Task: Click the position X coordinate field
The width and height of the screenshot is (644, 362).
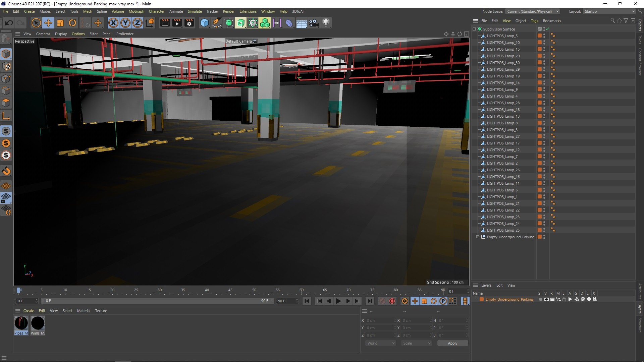Action: click(x=380, y=320)
